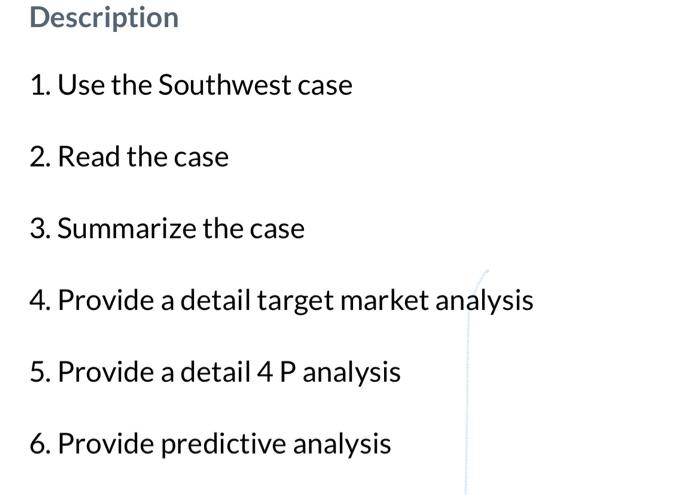Image resolution: width=700 pixels, height=495 pixels.
Task: Click the word Read
Action: 89,157
